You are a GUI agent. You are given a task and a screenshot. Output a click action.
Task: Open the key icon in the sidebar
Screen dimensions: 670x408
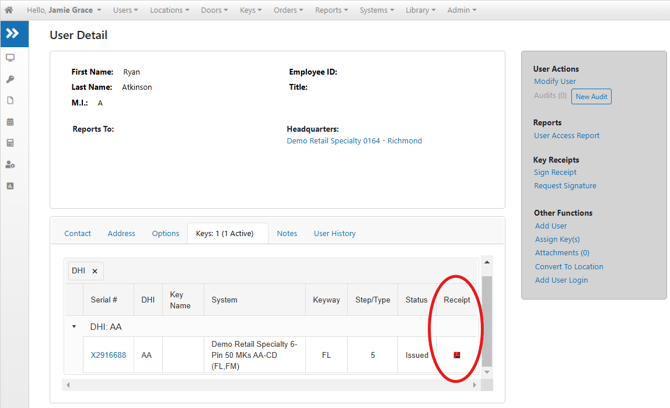[x=10, y=79]
